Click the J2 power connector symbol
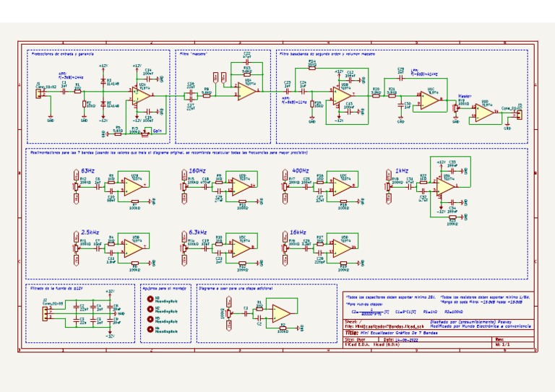The image size is (555, 392). (45, 314)
